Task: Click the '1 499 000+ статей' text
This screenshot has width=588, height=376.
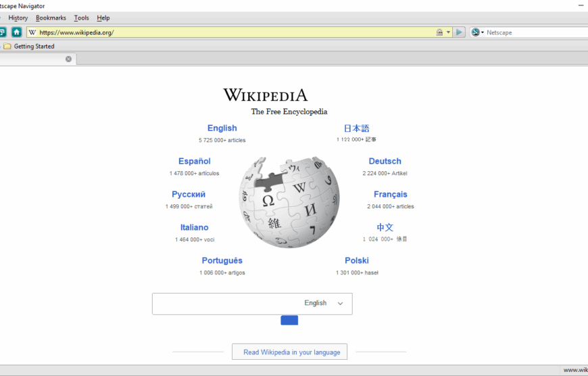Action: point(189,206)
